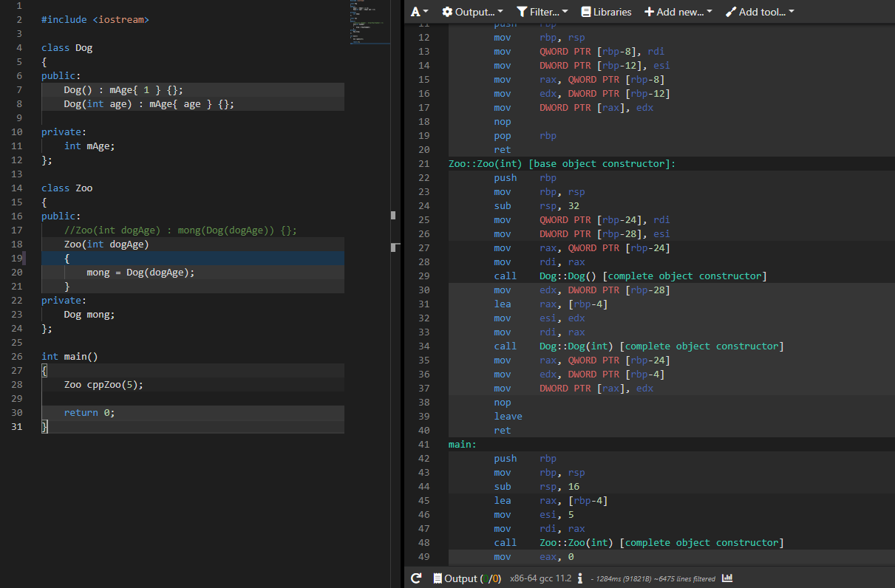Open the Filter... dropdown

tap(542, 12)
